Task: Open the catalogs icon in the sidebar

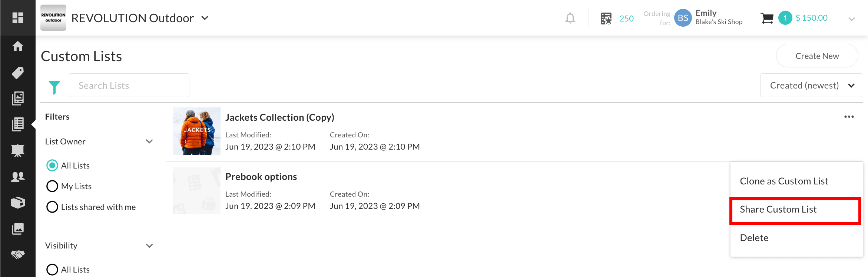Action: (x=17, y=98)
